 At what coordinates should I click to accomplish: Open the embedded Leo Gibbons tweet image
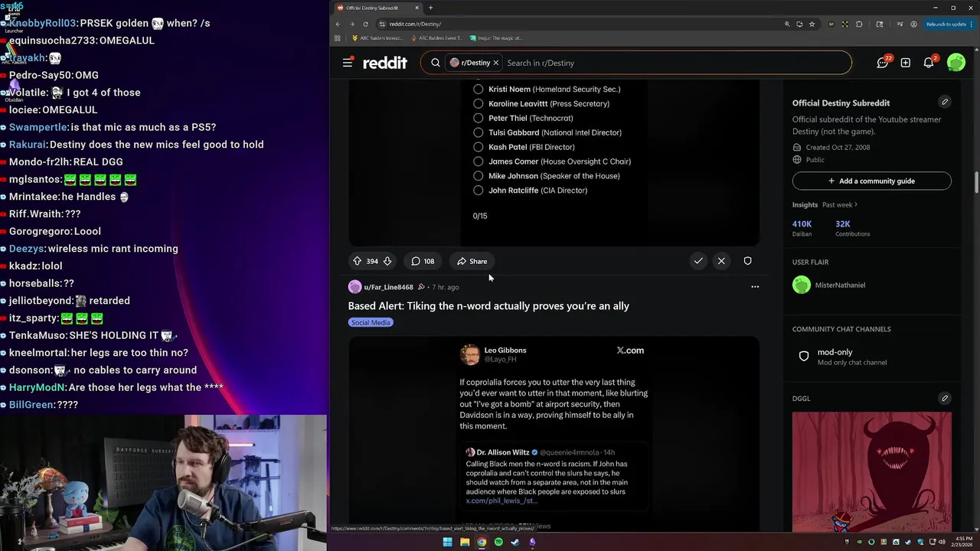coord(554,433)
